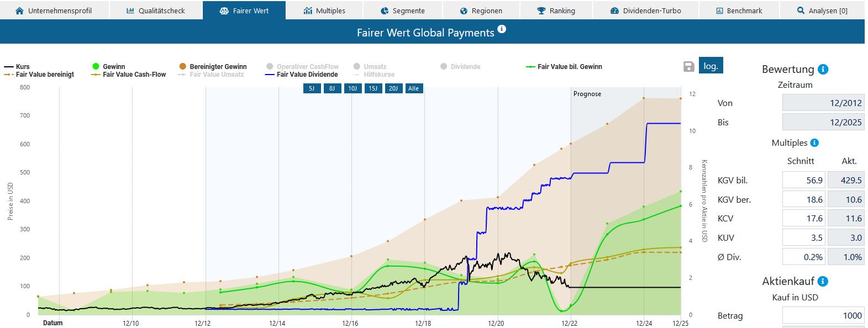This screenshot has width=868, height=328.
Task: Switch to the Ranking tab
Action: click(x=556, y=10)
